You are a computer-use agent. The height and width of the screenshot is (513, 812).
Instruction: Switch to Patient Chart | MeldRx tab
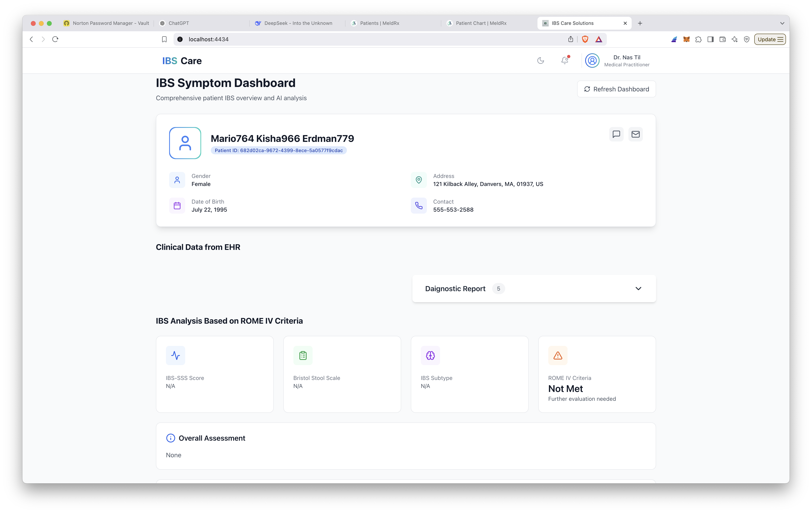pyautogui.click(x=481, y=23)
